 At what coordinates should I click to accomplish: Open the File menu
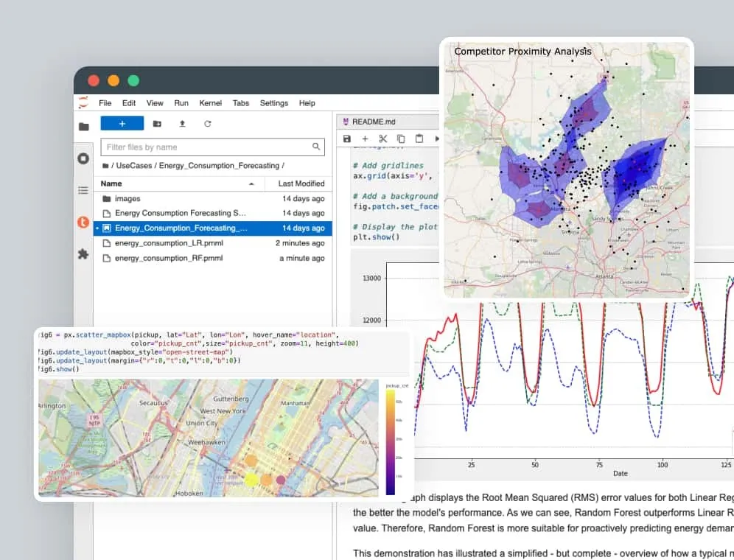pyautogui.click(x=105, y=103)
